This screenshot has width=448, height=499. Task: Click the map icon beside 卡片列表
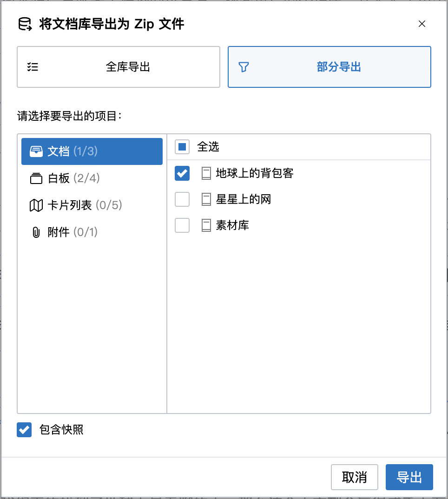[x=36, y=205]
